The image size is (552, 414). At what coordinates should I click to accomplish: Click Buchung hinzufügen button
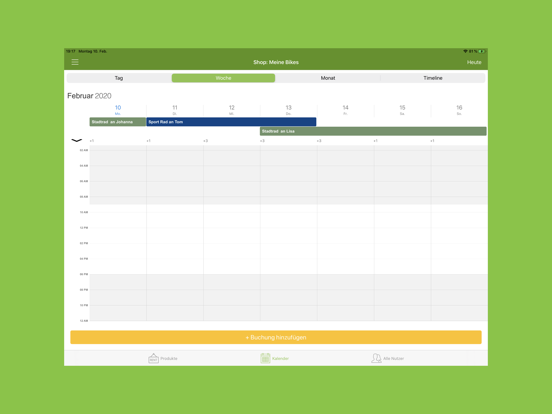pos(276,337)
